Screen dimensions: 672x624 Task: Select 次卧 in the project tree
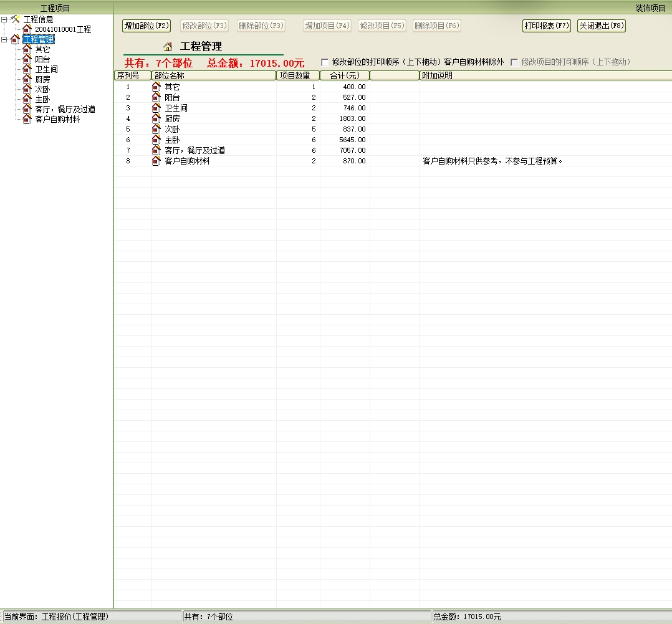[42, 89]
